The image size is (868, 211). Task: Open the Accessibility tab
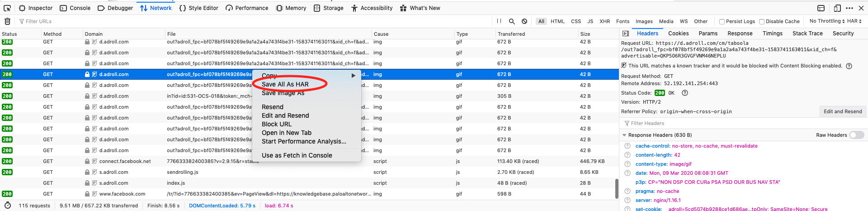(372, 8)
